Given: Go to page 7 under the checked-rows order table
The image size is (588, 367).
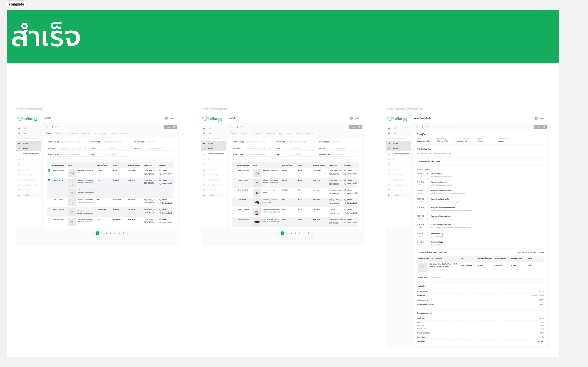Looking at the screenshot, I should (x=123, y=233).
